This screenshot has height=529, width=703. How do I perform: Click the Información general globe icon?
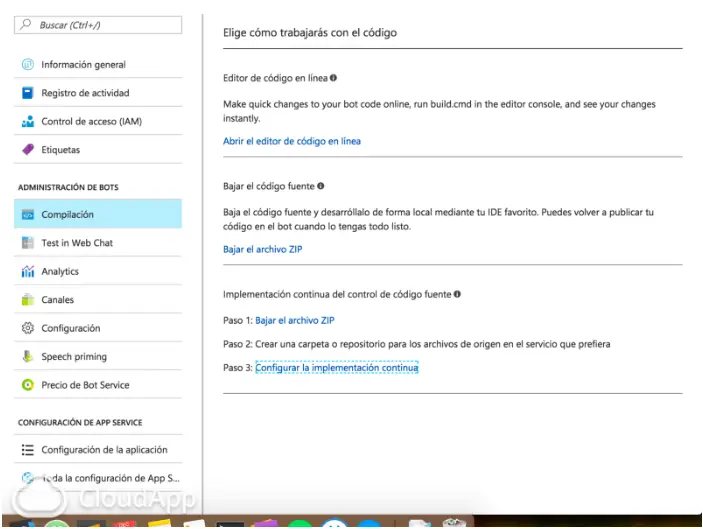(28, 65)
